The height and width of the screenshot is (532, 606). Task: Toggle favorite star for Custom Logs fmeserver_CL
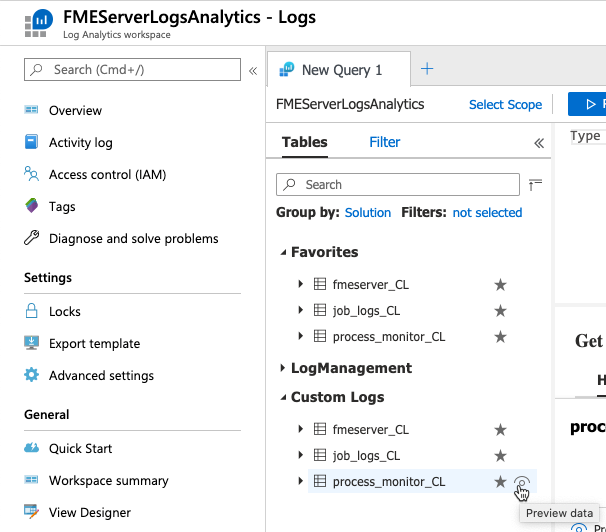pyautogui.click(x=500, y=430)
